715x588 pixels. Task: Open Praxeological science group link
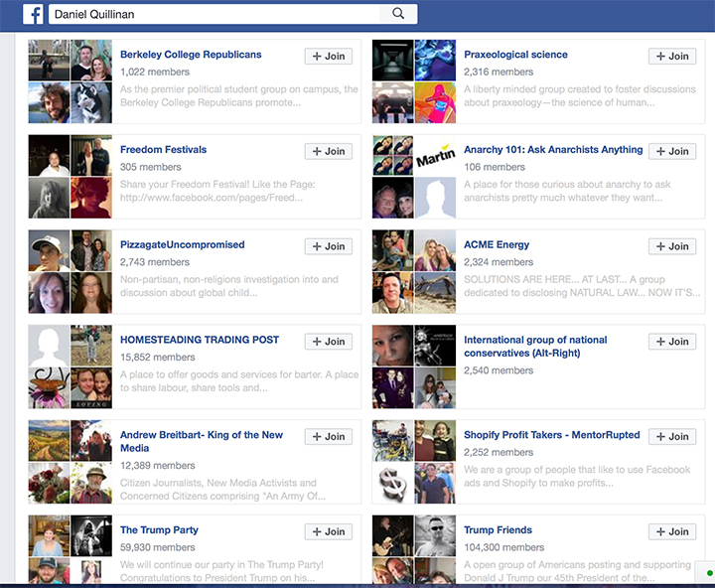point(515,55)
